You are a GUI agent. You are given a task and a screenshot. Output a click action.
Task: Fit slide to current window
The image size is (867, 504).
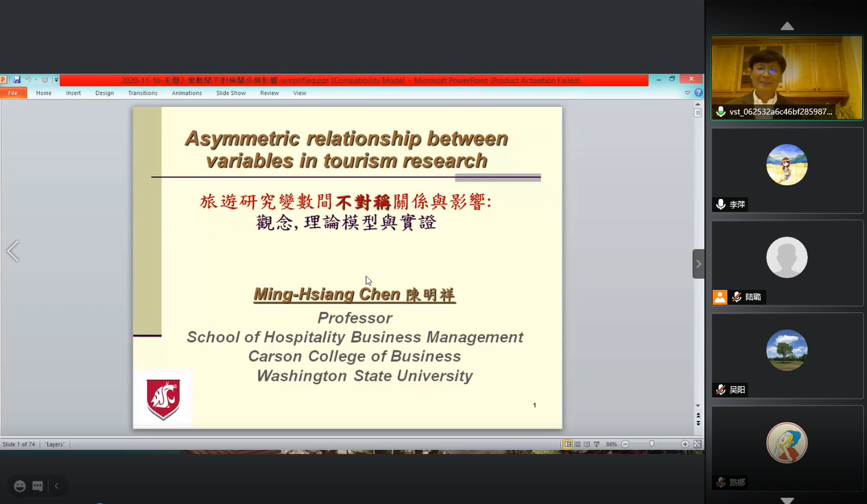(x=697, y=444)
